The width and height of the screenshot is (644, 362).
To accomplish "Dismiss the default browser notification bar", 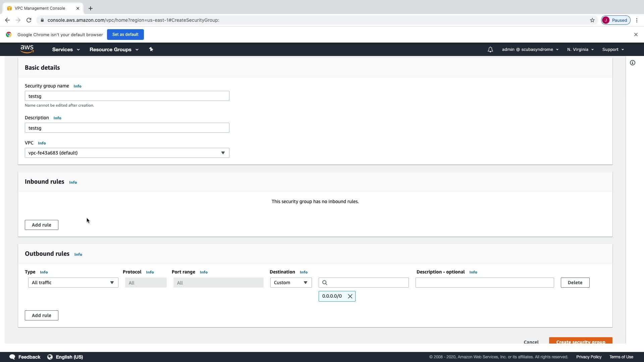I will [x=636, y=35].
